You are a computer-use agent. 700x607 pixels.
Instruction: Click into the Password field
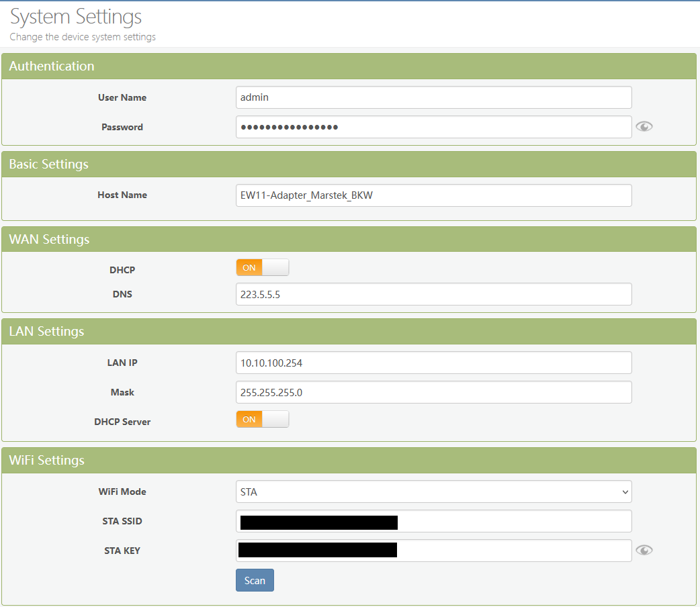click(x=433, y=127)
